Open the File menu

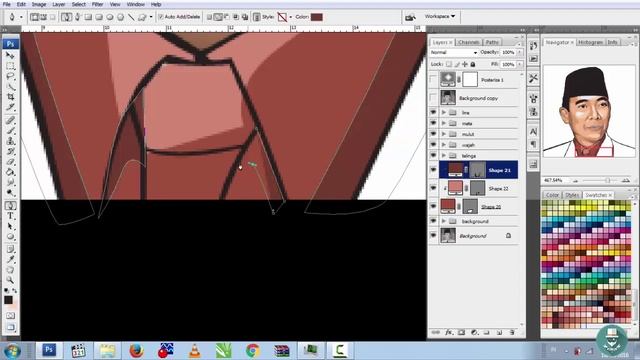tap(7, 4)
